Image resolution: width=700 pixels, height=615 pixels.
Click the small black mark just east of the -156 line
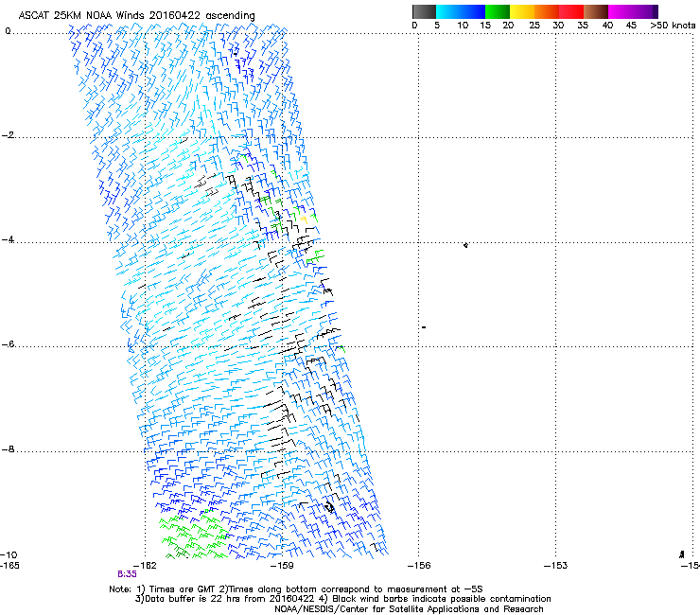[424, 327]
